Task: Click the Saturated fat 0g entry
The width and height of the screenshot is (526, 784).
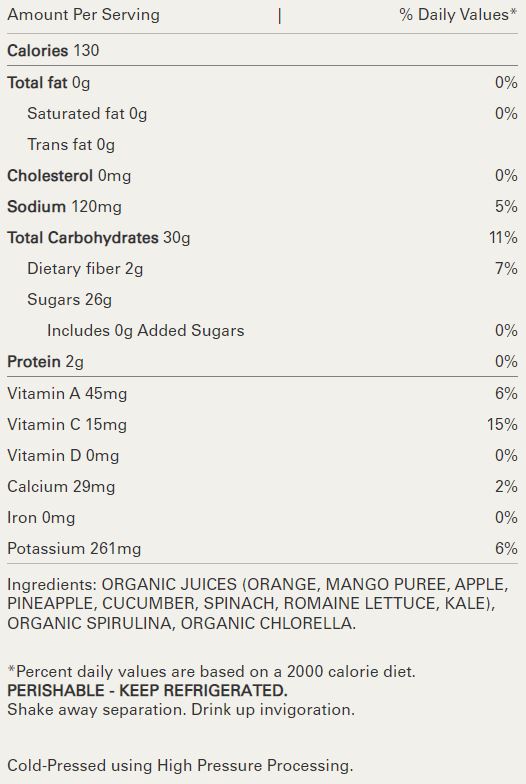Action: [87, 114]
